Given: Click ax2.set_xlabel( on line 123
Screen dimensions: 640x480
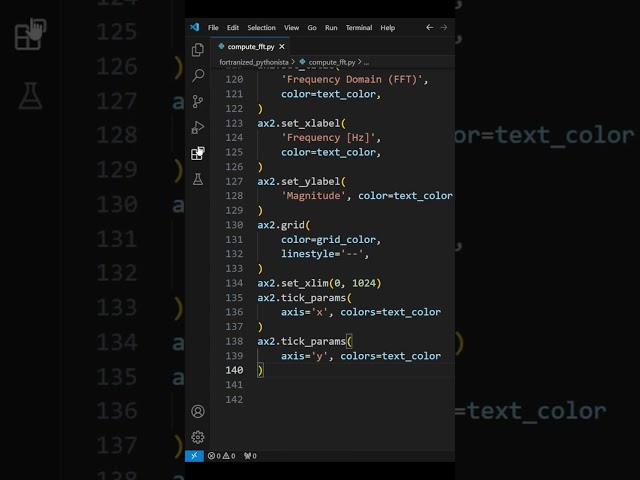Looking at the screenshot, I should point(301,123).
